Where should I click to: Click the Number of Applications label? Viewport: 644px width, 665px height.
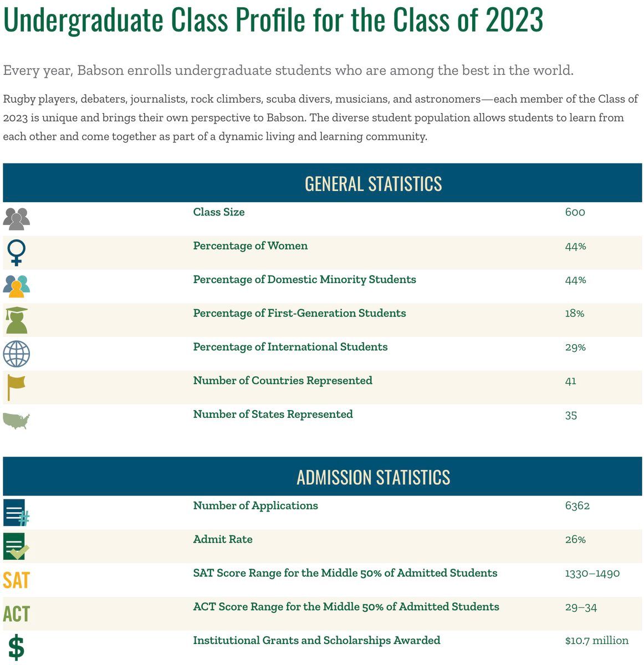(x=255, y=506)
